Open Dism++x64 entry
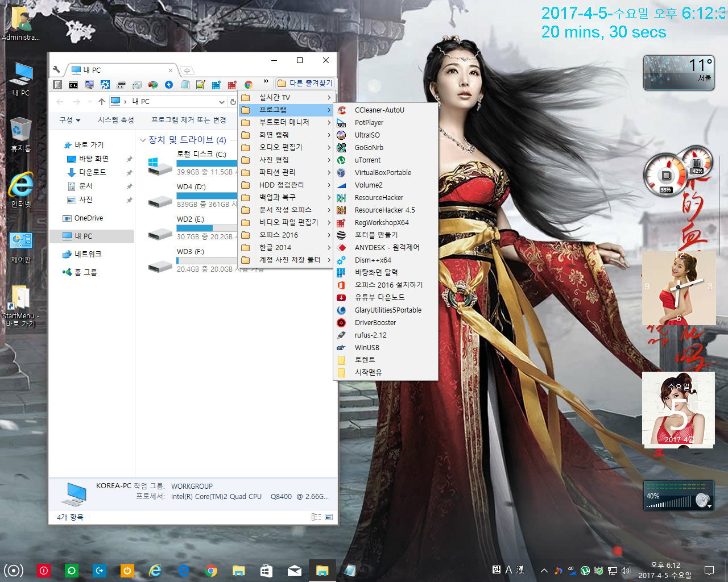 click(386, 260)
